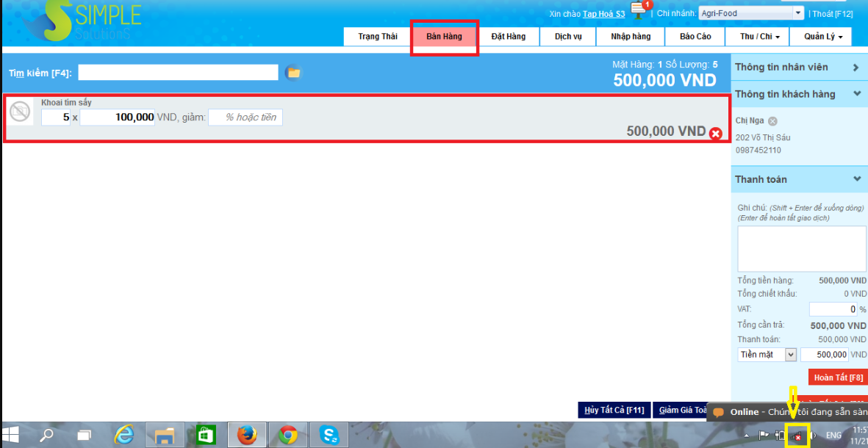Click the Hủy Tất Cả [F11] button

tap(614, 410)
